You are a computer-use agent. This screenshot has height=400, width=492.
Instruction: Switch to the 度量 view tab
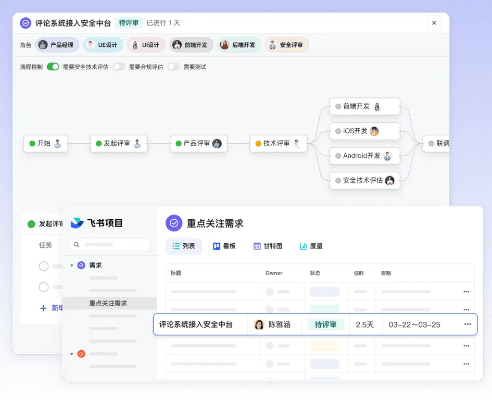311,246
